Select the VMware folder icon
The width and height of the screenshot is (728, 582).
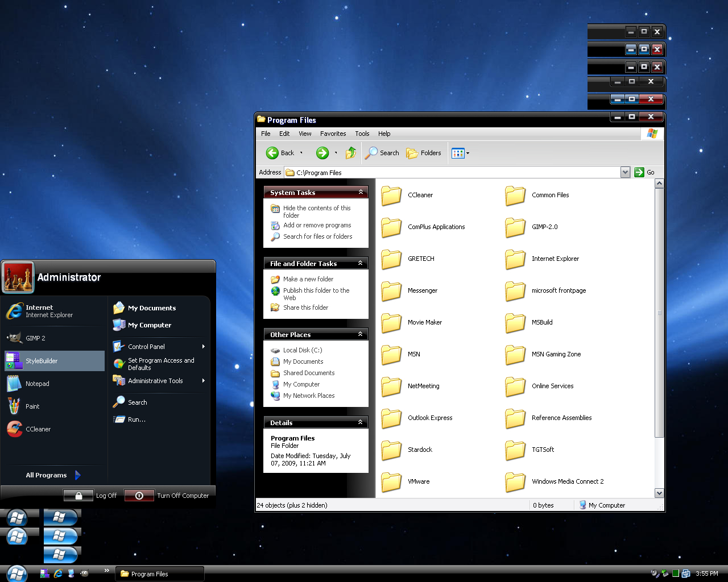[391, 482]
